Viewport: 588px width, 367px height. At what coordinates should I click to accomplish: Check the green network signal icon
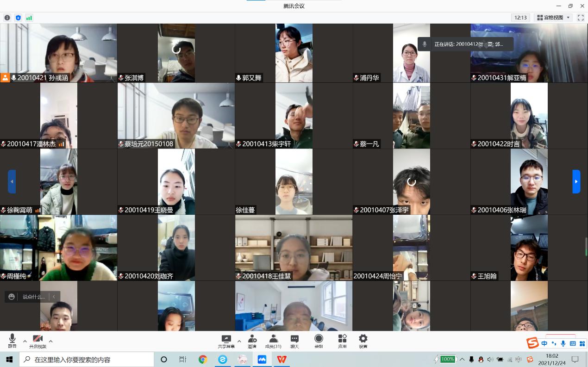[x=29, y=18]
